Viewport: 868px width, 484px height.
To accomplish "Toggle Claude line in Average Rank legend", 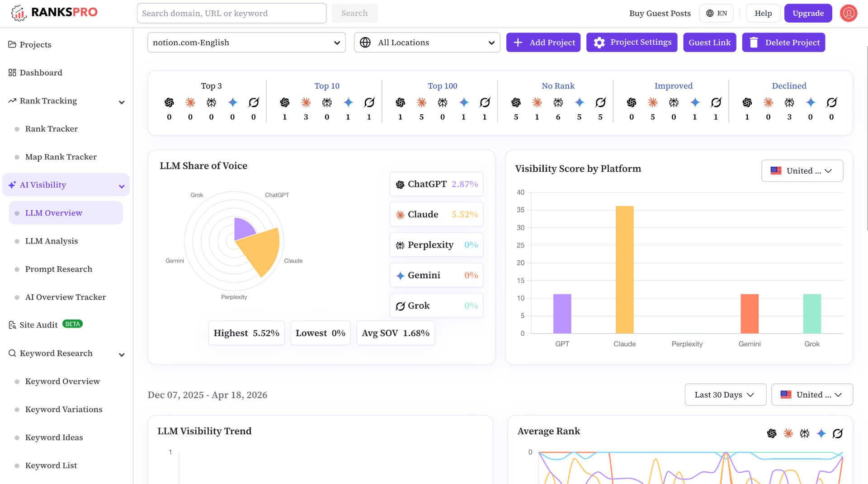I will pyautogui.click(x=788, y=433).
